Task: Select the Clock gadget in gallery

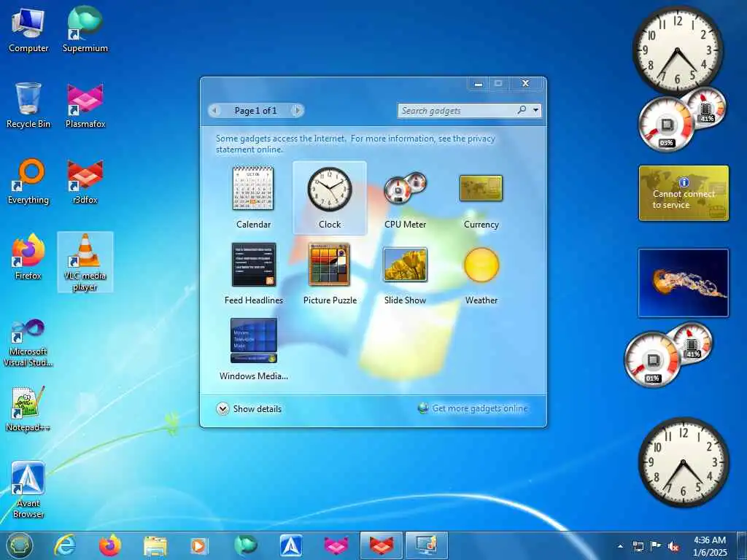Action: click(x=330, y=198)
